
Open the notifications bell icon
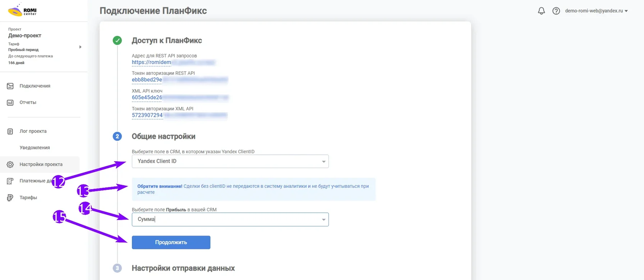click(541, 11)
